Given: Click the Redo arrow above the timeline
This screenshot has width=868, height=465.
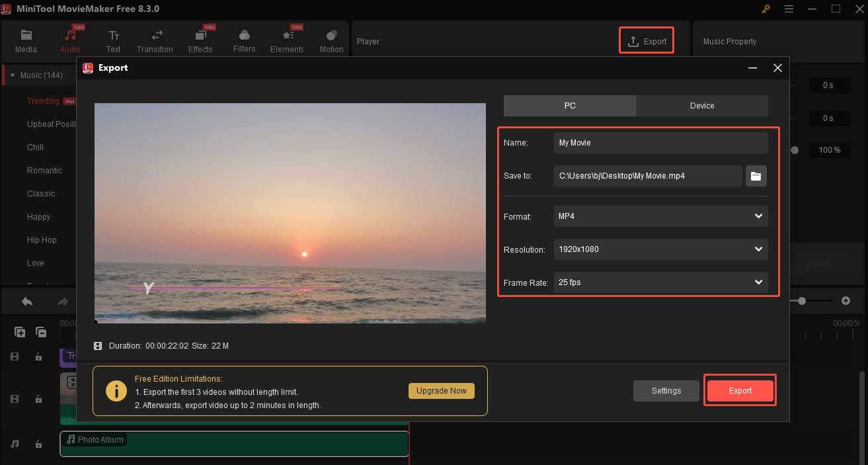Looking at the screenshot, I should point(63,302).
